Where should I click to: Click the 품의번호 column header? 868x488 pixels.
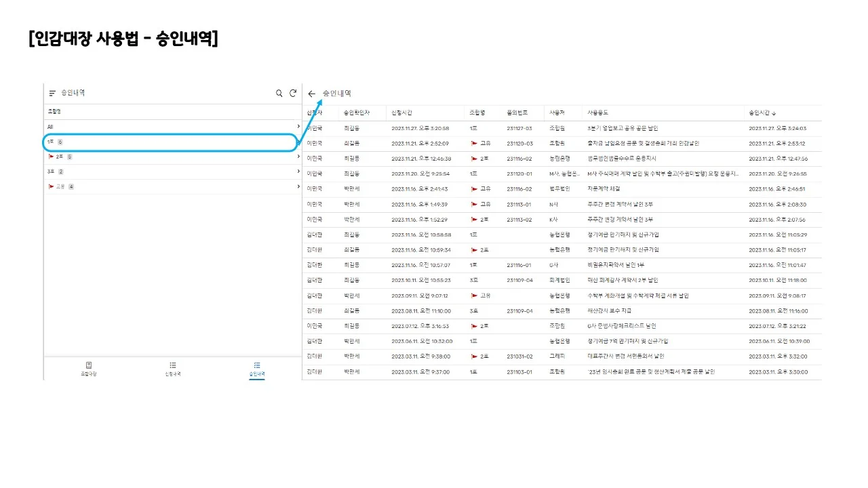click(x=516, y=113)
